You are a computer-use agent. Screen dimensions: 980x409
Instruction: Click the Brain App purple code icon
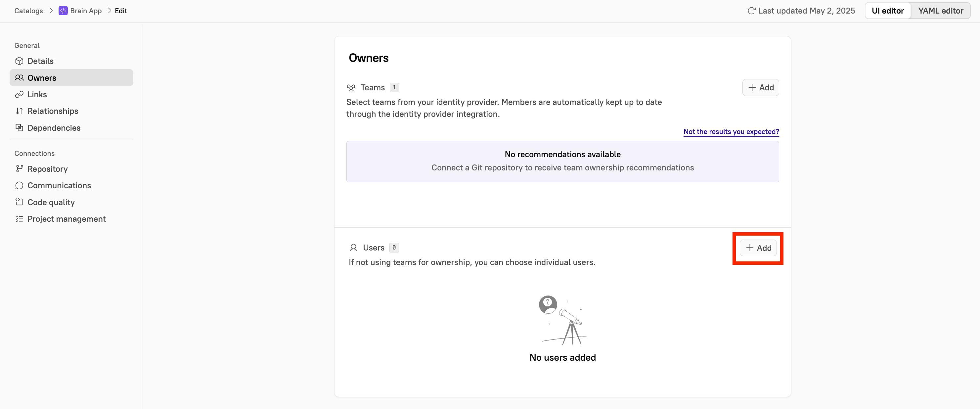coord(63,11)
